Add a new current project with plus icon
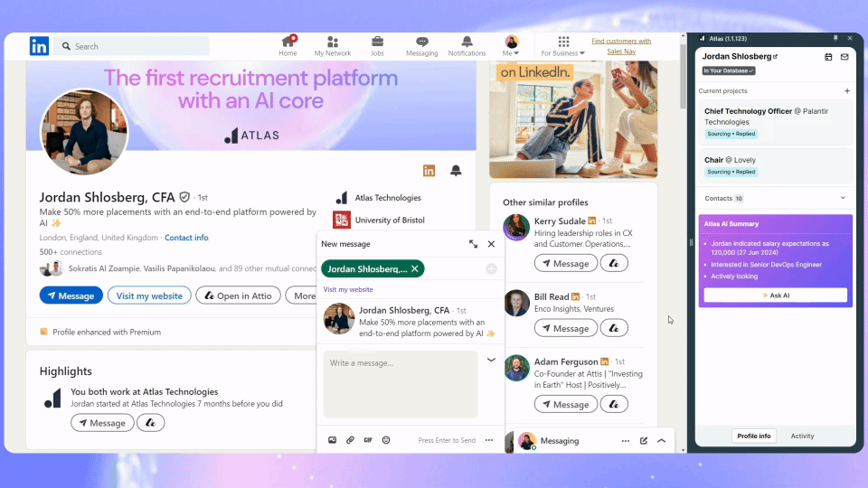This screenshot has width=868, height=488. coord(846,91)
